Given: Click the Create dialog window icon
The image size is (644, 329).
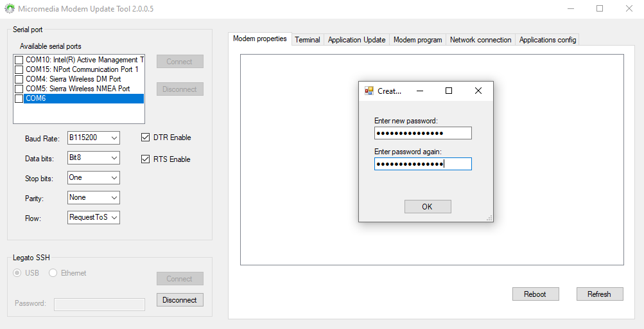Looking at the screenshot, I should click(x=369, y=91).
